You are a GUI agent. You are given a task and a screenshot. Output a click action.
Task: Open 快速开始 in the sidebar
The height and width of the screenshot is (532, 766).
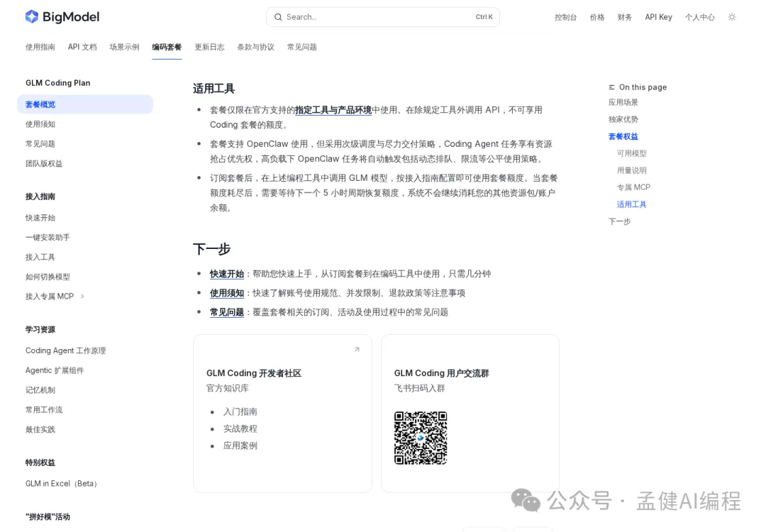(x=40, y=217)
